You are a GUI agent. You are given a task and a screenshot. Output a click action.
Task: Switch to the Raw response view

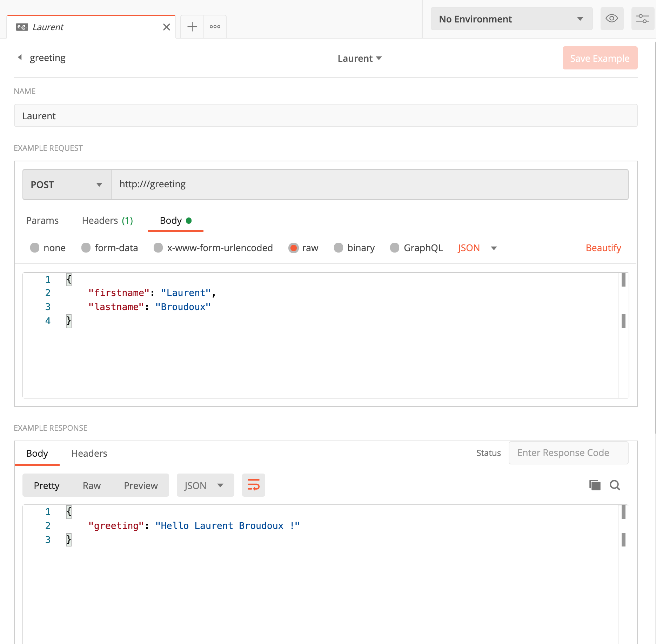click(x=92, y=485)
